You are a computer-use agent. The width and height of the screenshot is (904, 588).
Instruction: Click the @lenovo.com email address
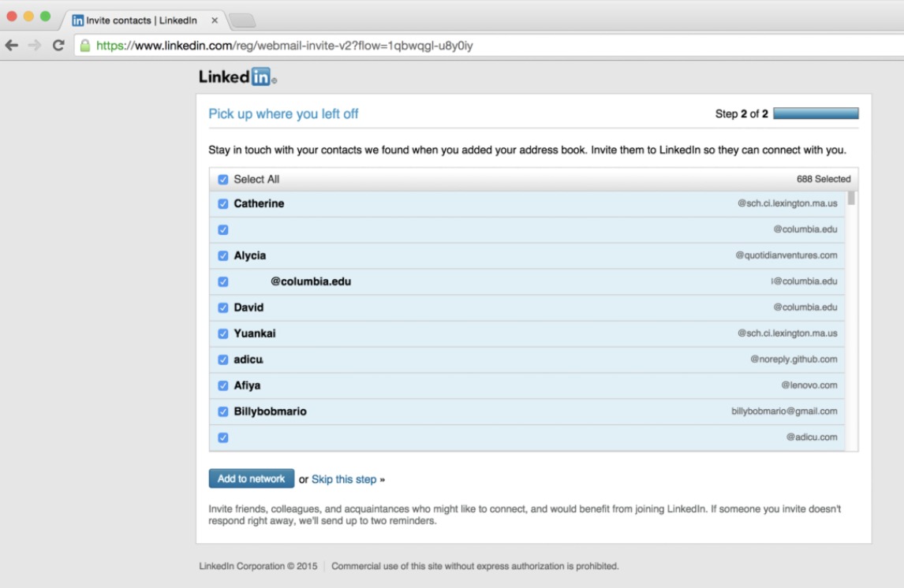[x=809, y=385]
